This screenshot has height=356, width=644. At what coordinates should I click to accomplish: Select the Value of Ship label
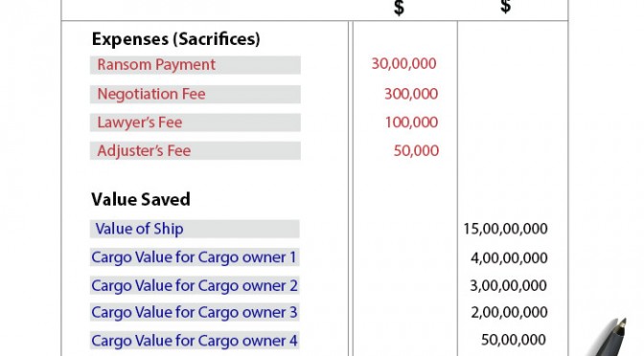[x=139, y=229]
